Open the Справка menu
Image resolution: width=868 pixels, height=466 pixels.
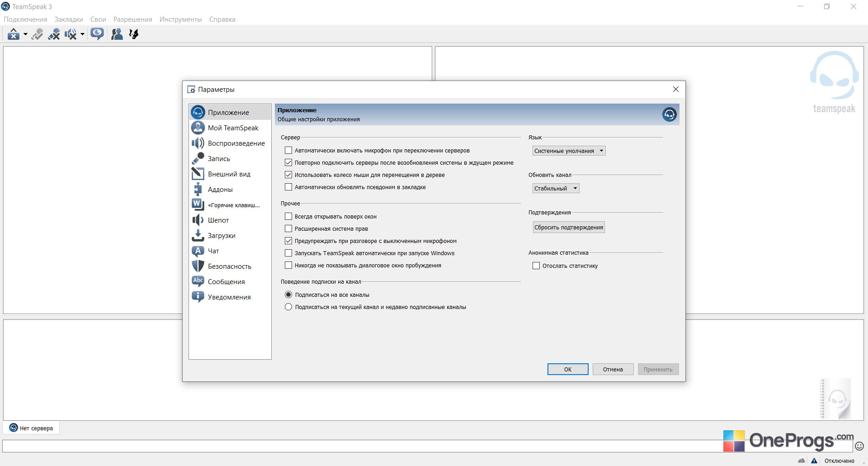(x=222, y=19)
